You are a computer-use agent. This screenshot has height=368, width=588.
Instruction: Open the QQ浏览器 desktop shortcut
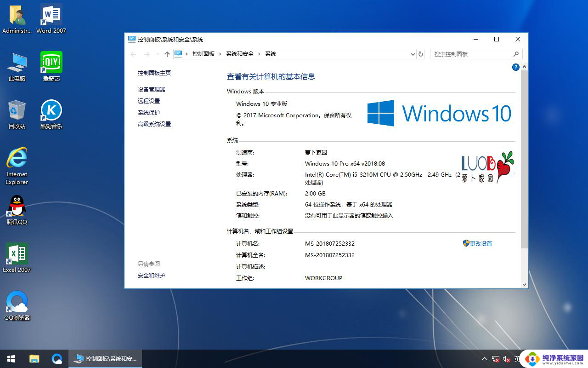(x=17, y=306)
